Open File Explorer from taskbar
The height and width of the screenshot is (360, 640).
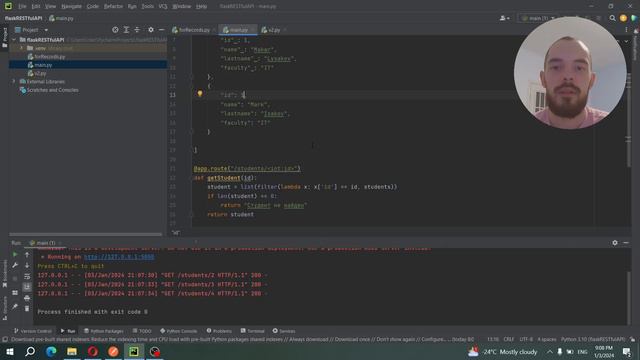pos(72,351)
